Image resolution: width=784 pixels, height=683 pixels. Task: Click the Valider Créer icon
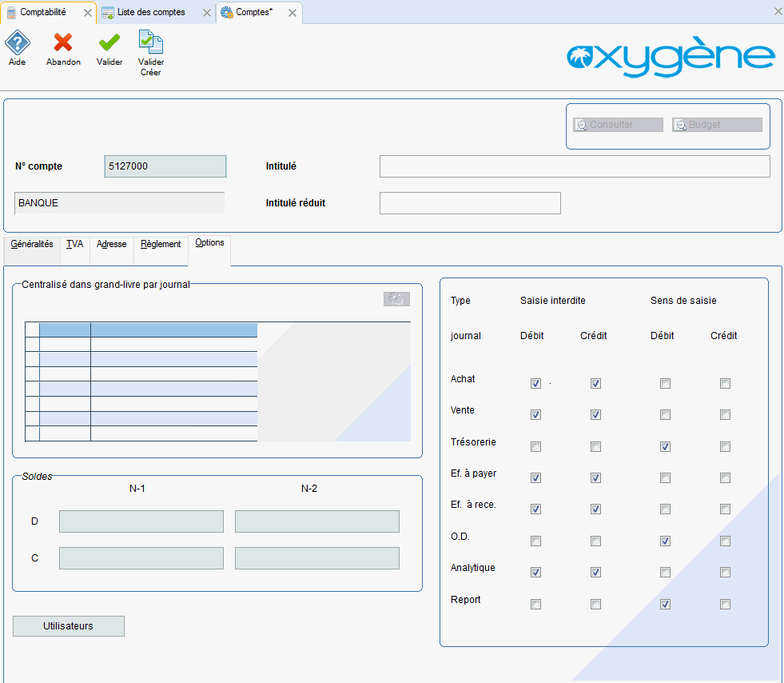click(x=150, y=42)
